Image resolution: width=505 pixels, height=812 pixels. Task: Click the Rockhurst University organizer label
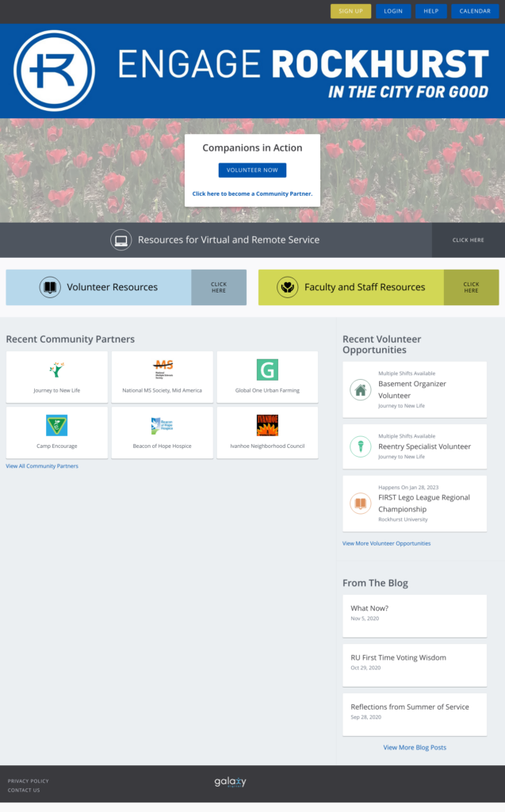click(x=403, y=519)
